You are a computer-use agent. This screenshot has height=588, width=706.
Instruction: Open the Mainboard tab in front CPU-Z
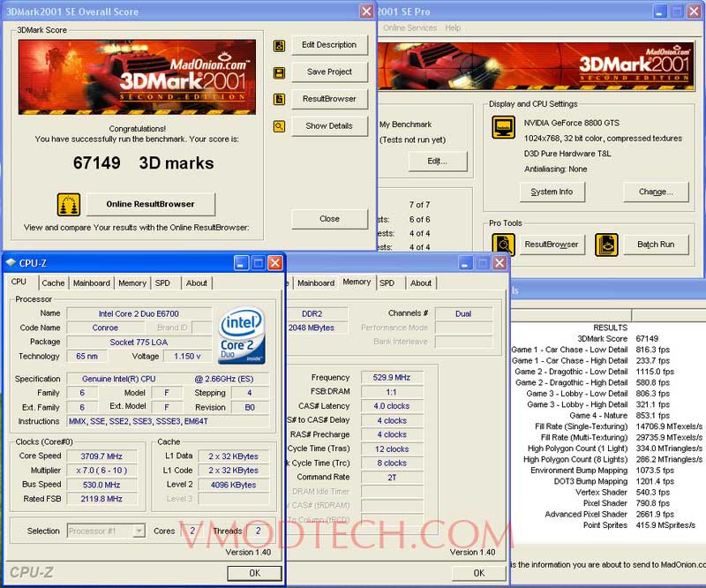pos(92,283)
